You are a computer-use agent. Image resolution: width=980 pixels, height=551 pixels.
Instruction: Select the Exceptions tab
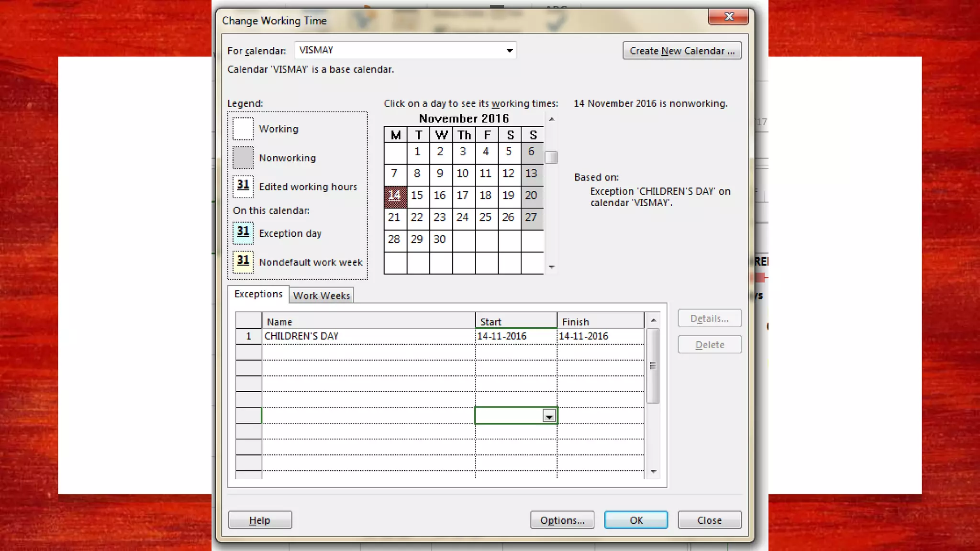click(258, 294)
